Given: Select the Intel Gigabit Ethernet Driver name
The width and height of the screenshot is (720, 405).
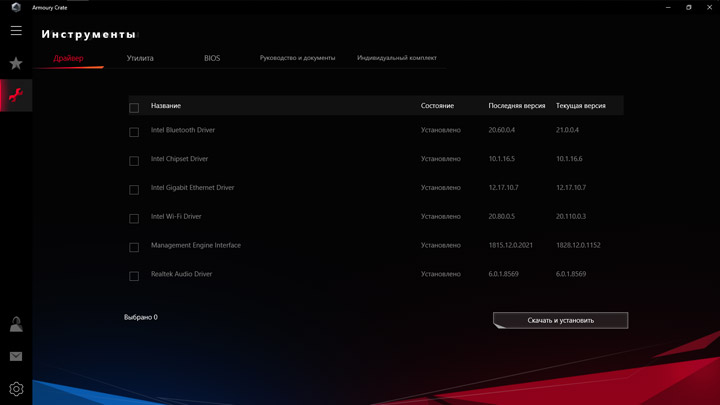Looking at the screenshot, I should coord(192,187).
